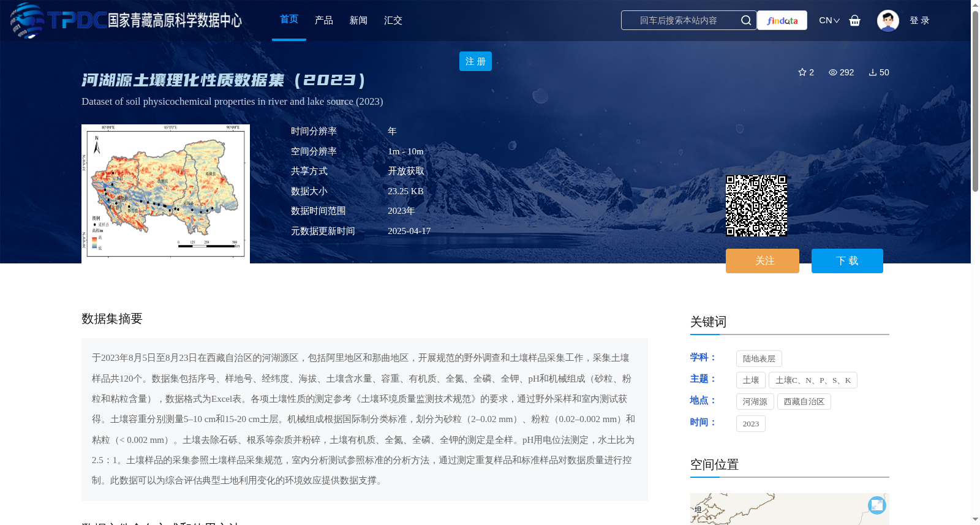Click the English dataset subtitle text
The image size is (980, 525).
[x=232, y=102]
